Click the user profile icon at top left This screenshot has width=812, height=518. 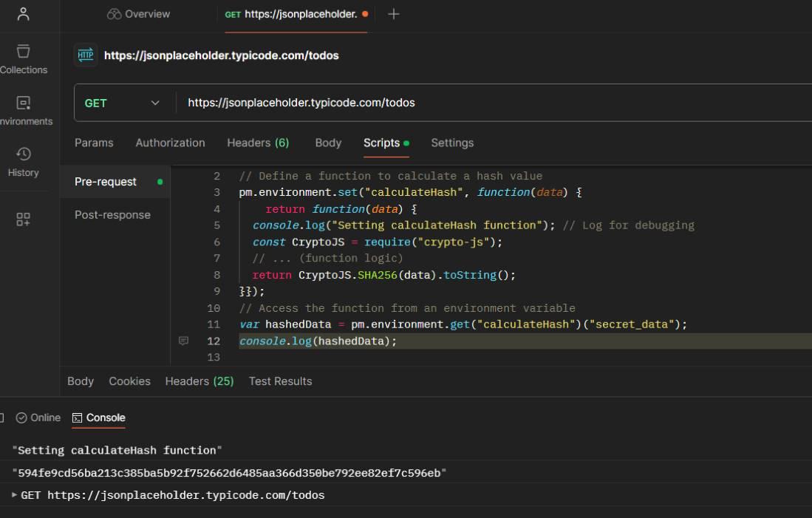tap(23, 14)
